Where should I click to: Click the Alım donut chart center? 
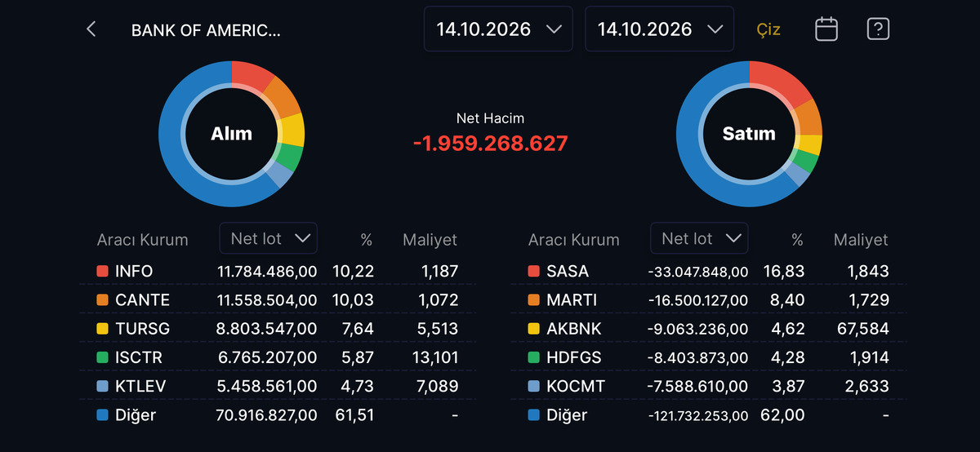(x=231, y=134)
